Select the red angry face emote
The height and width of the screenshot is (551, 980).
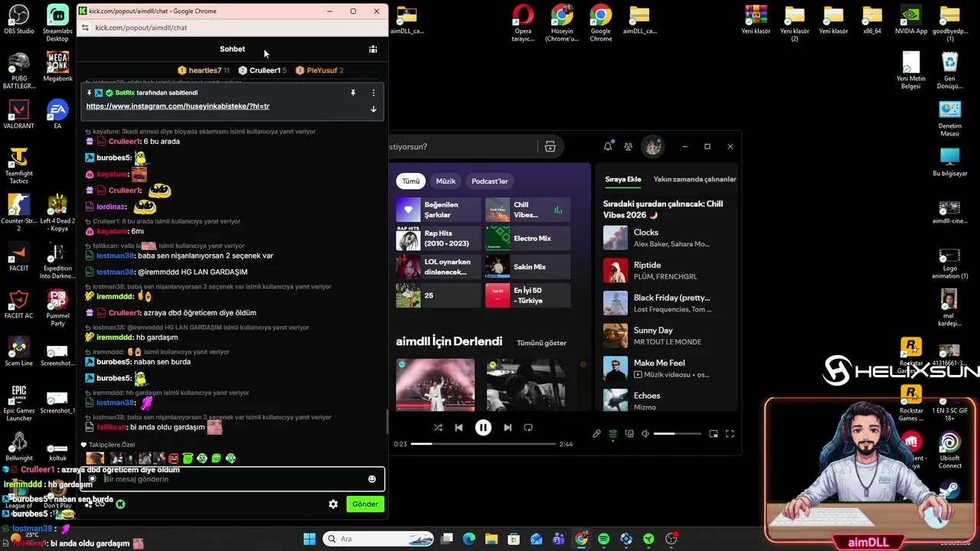173,458
